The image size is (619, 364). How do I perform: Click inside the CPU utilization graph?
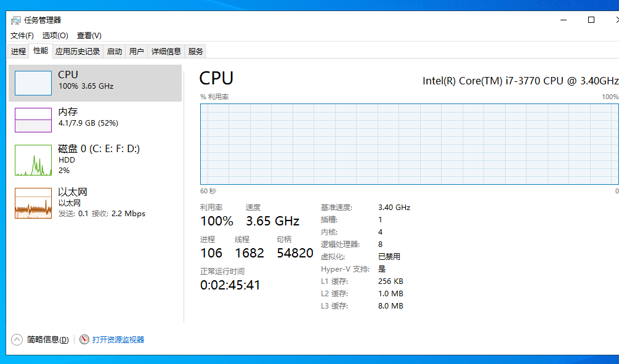(x=409, y=144)
